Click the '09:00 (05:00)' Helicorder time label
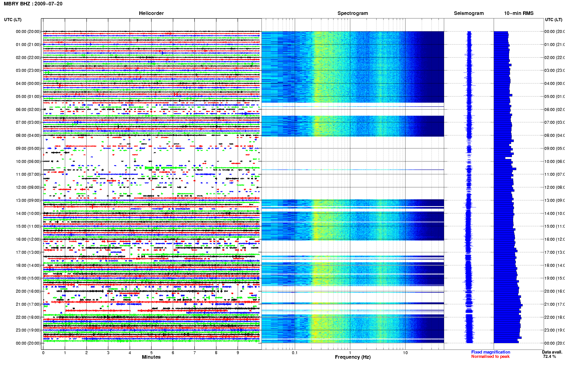 (28, 148)
